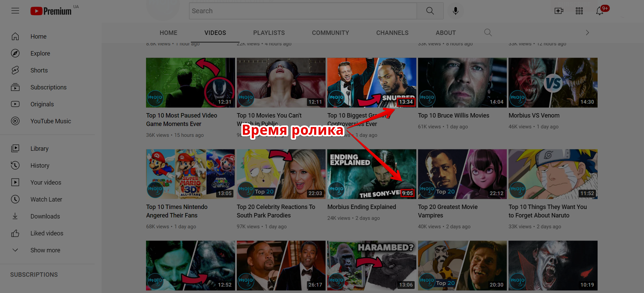Click the search magnifier button
This screenshot has width=644, height=293.
point(430,11)
